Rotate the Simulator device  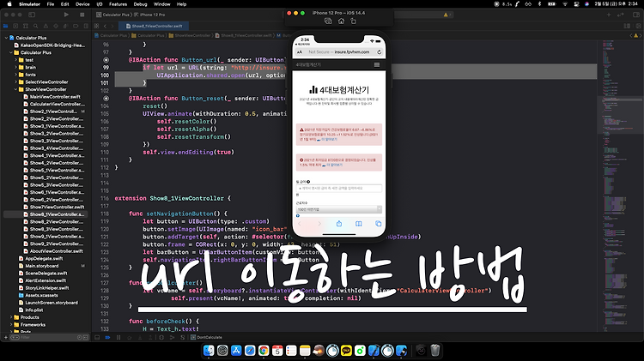354,21
